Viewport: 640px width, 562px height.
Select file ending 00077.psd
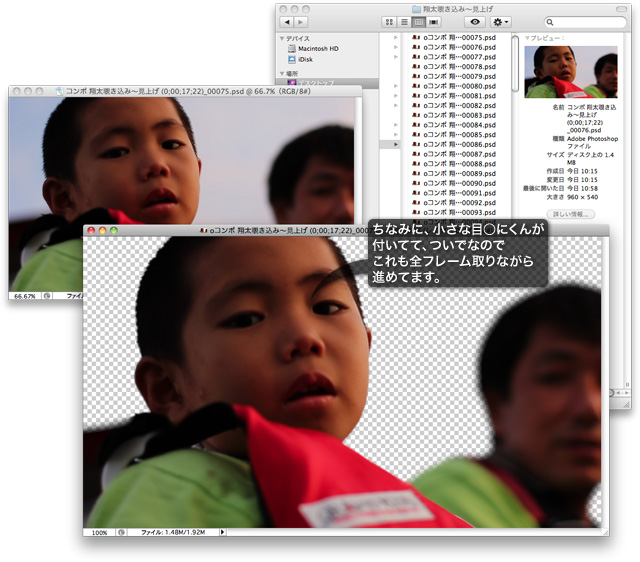[x=454, y=57]
